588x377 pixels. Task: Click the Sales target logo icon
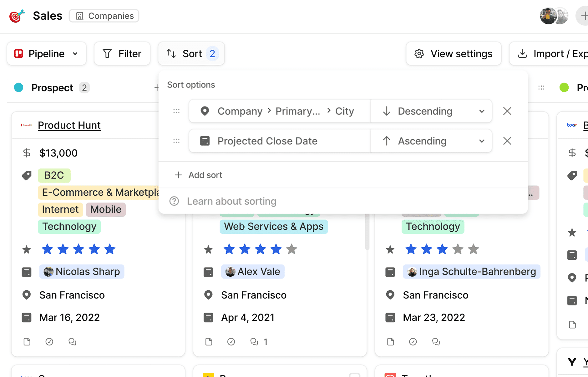16,16
